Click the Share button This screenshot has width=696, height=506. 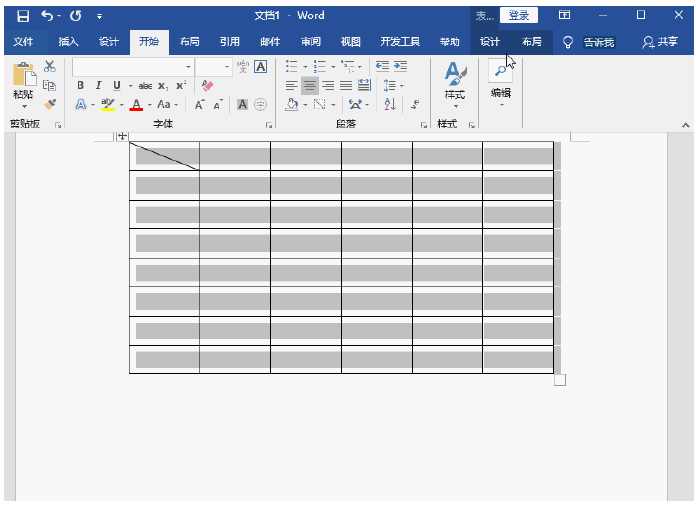pyautogui.click(x=660, y=42)
